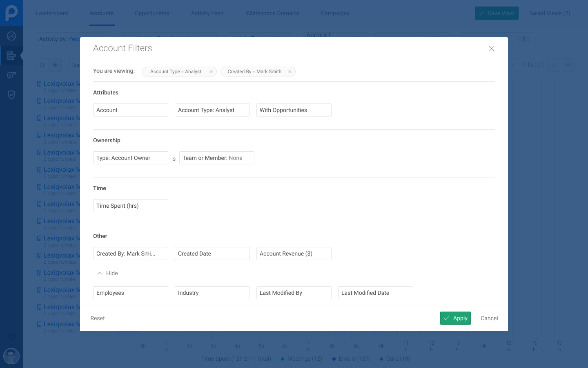Screen dimensions: 588x368
Task: Open the Type: Account Owner dropdown
Action: point(130,158)
